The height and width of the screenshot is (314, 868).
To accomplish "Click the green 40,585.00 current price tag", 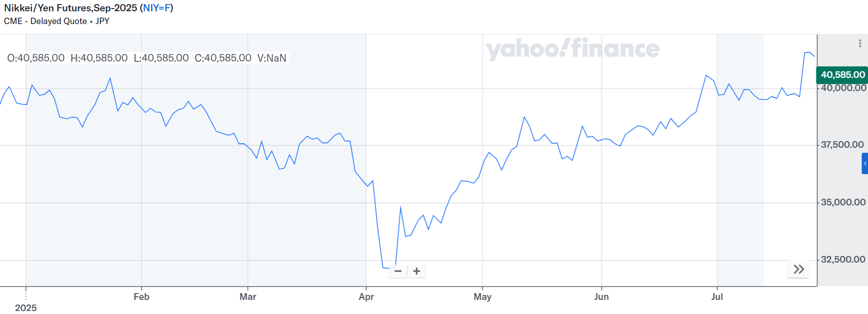I will [843, 75].
